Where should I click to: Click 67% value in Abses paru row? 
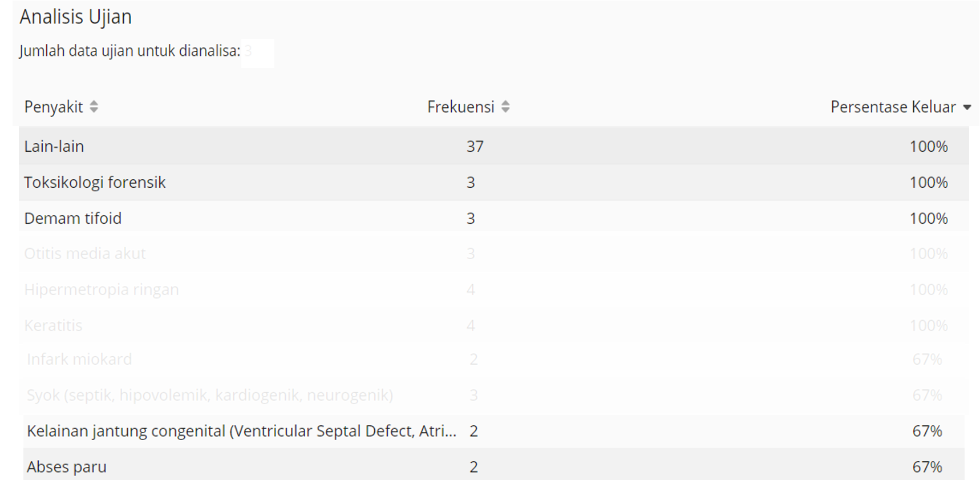pyautogui.click(x=927, y=467)
